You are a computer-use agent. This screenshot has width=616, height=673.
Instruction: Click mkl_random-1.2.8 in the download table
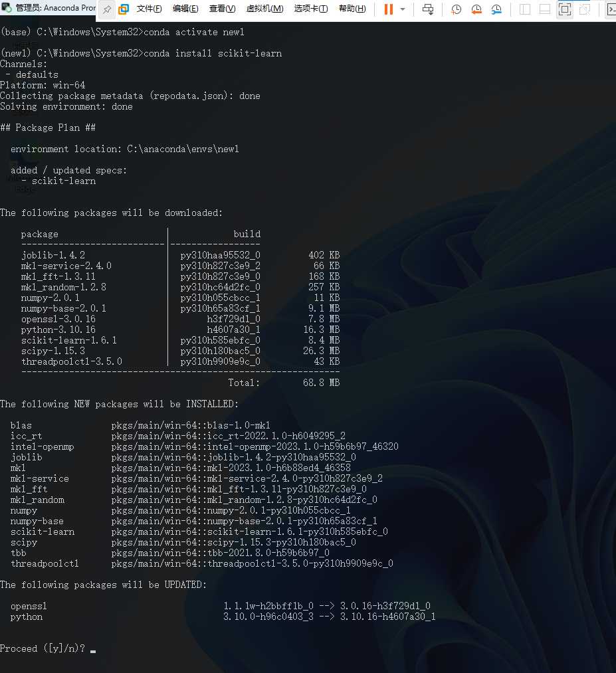[x=64, y=287]
